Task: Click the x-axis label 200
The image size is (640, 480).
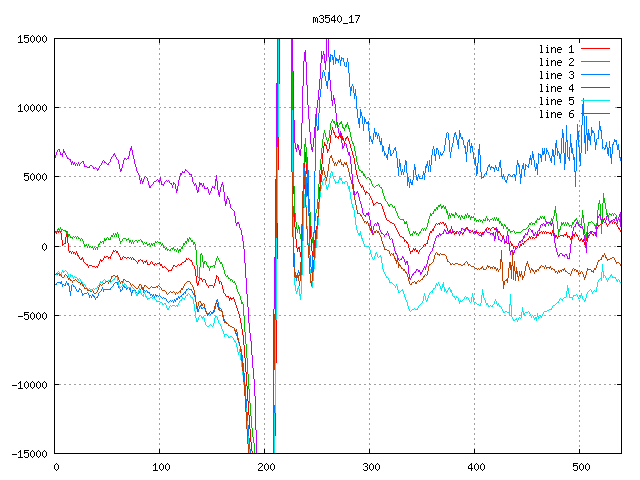Action: (x=266, y=467)
